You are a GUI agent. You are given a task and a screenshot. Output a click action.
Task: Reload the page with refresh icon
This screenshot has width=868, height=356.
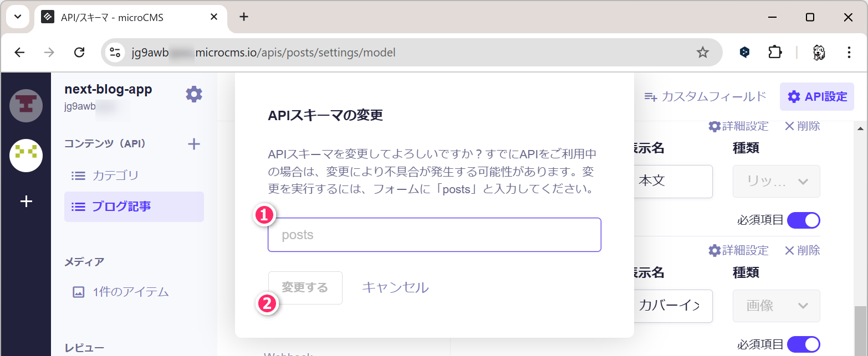(79, 53)
